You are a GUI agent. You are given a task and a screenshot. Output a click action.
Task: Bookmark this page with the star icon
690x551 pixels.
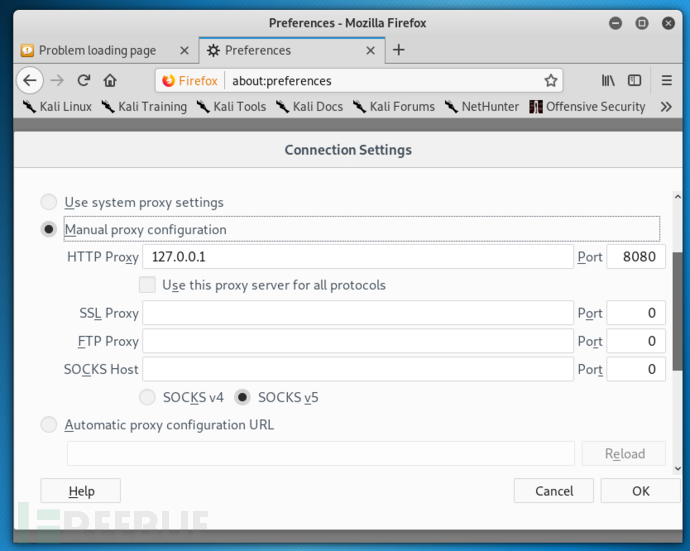point(551,81)
